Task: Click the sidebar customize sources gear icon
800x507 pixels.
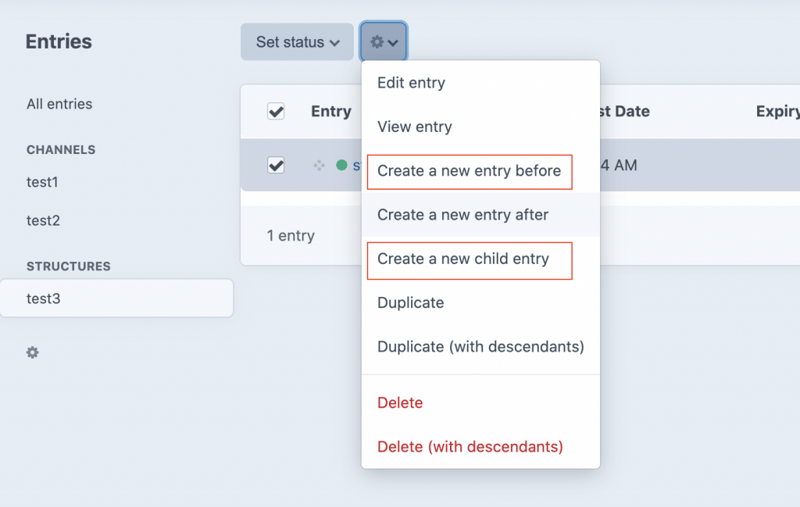Action: pos(33,353)
